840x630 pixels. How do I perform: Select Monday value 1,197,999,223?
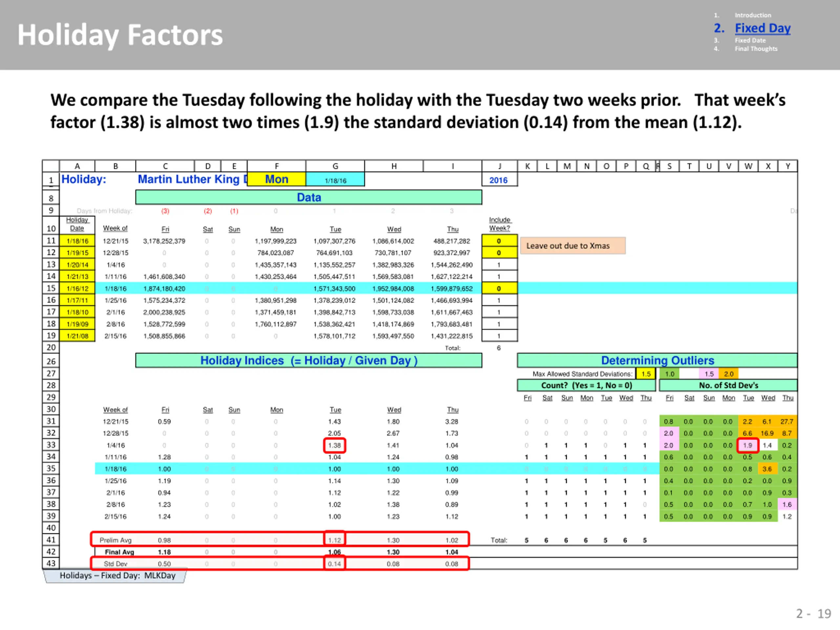tap(276, 241)
